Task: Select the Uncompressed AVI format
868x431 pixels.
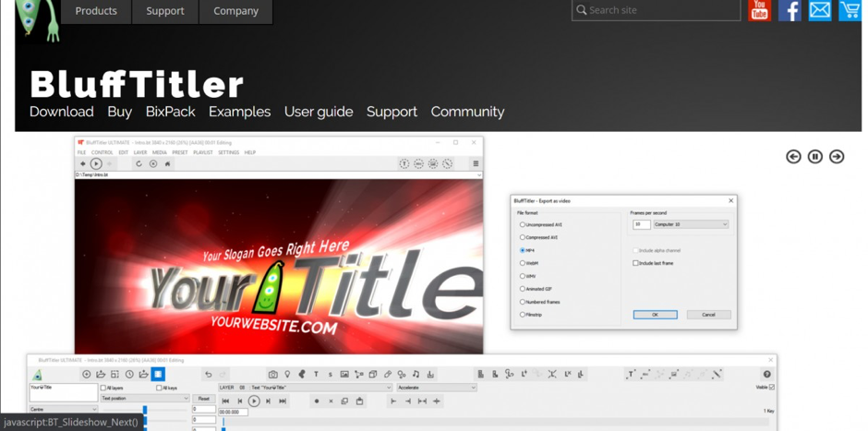Action: point(541,224)
